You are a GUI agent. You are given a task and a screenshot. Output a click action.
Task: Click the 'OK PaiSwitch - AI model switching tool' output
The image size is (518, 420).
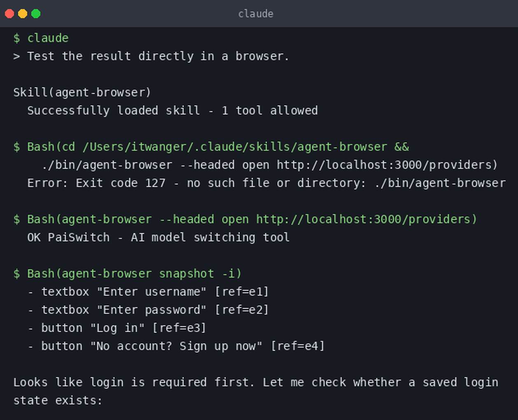[159, 237]
